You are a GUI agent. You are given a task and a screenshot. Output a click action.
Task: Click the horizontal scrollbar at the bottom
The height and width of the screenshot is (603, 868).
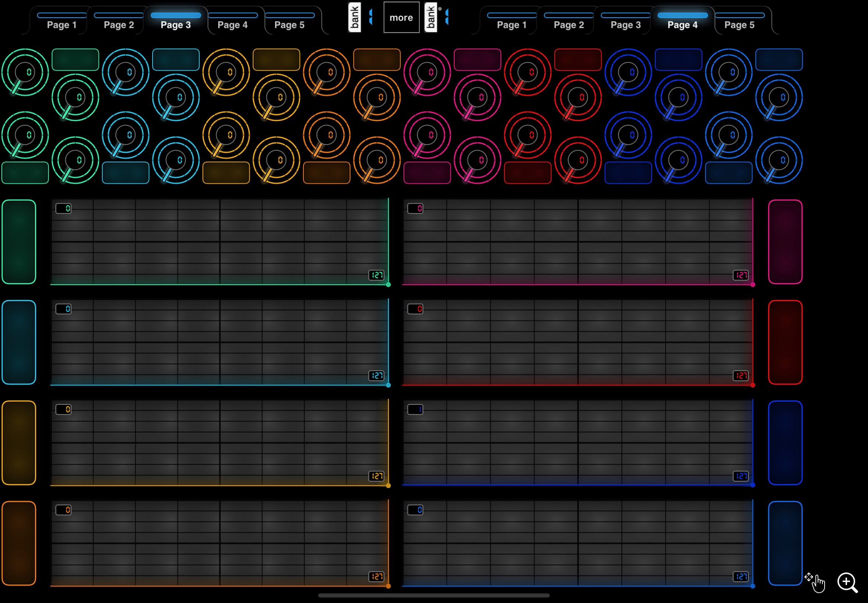pyautogui.click(x=434, y=595)
